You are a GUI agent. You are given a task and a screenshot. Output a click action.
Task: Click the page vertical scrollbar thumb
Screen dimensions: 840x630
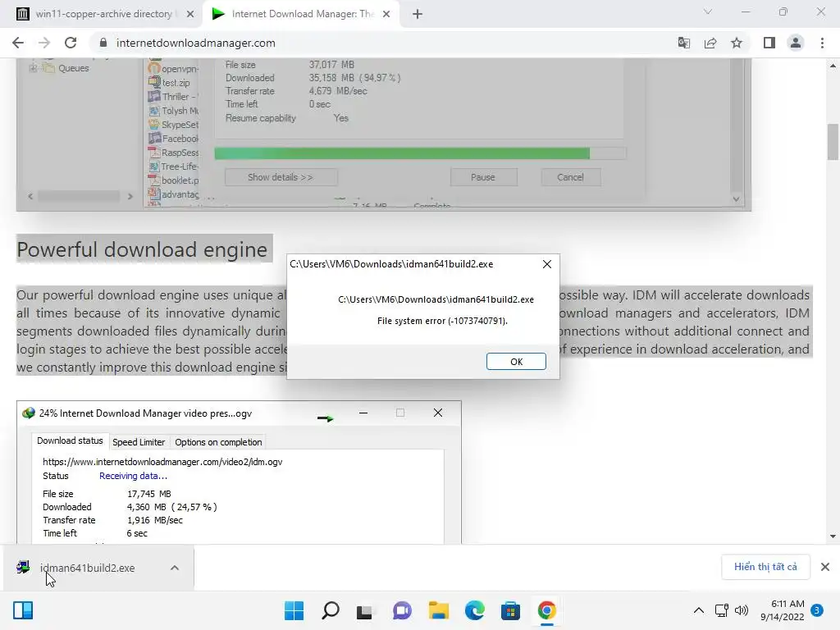[833, 142]
